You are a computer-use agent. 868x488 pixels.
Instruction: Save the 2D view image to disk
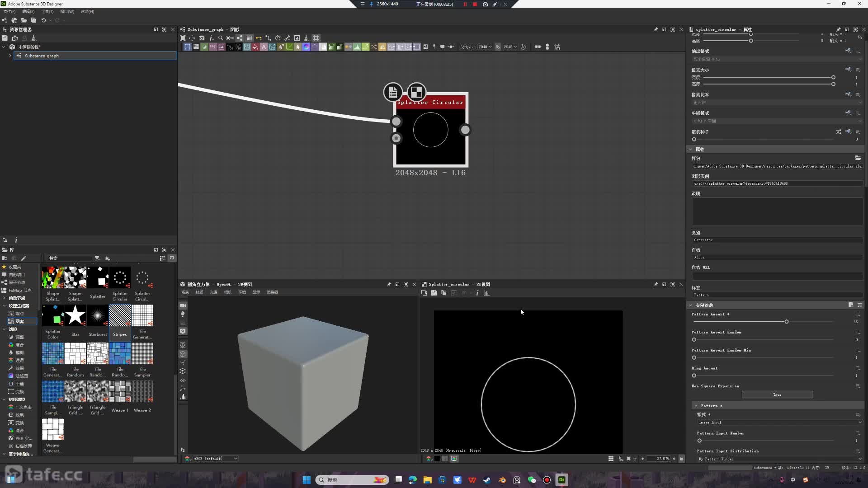(x=434, y=293)
